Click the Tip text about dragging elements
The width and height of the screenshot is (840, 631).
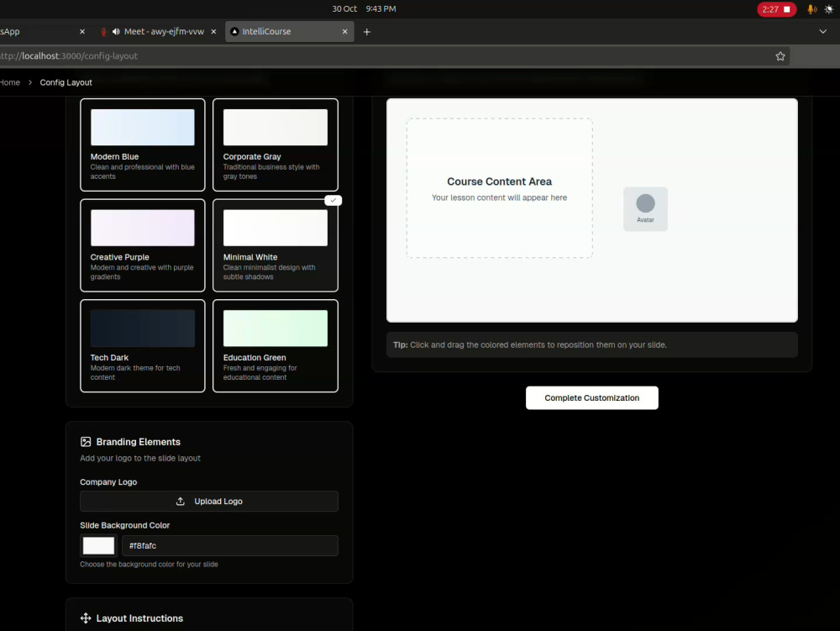tap(530, 345)
